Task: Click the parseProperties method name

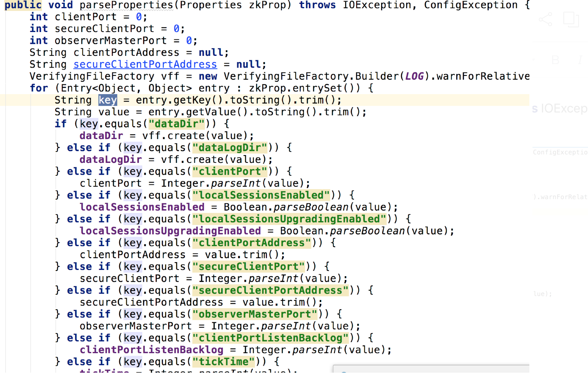Action: [x=126, y=5]
